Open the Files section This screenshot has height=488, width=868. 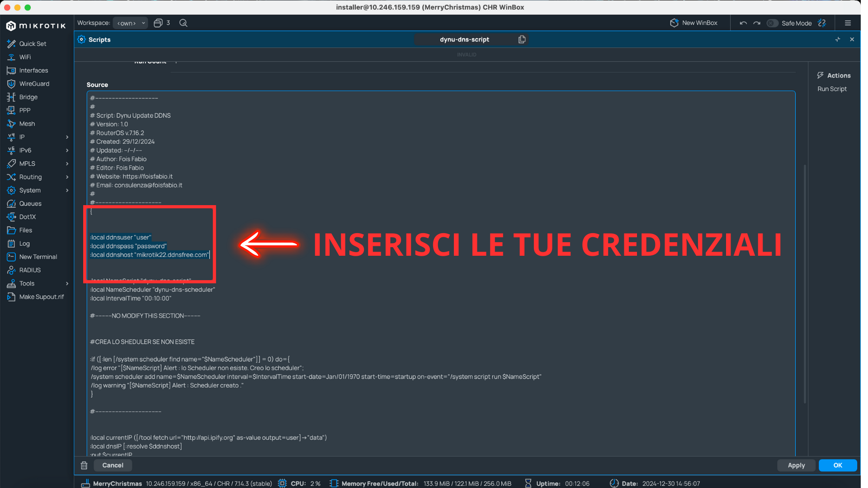(25, 230)
